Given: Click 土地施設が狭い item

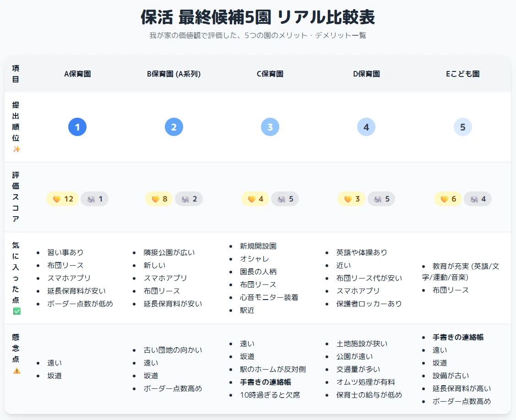Looking at the screenshot, I should pos(362,344).
